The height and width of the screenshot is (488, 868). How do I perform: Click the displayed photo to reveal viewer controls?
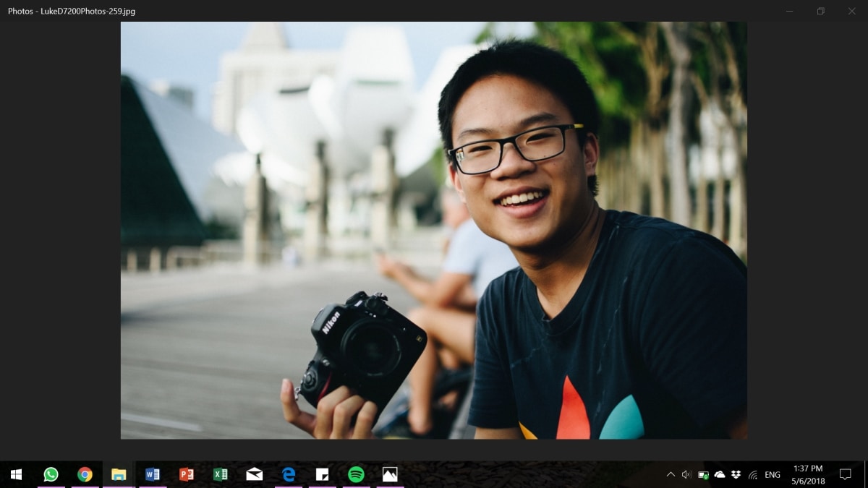(x=433, y=230)
